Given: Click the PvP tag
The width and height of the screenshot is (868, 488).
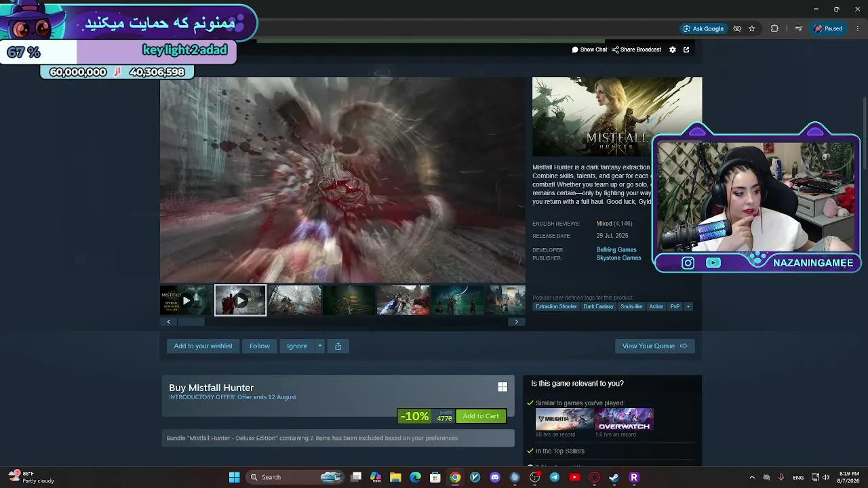Looking at the screenshot, I should [x=675, y=306].
